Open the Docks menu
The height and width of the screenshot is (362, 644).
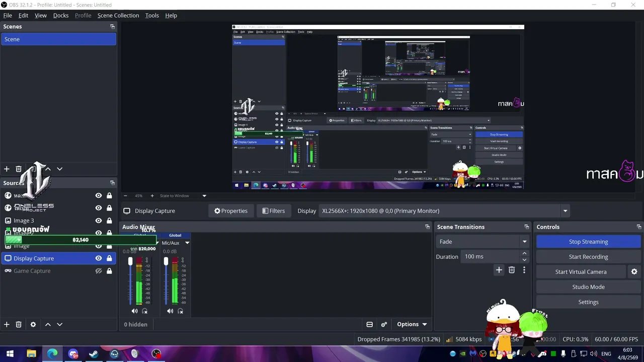point(61,16)
